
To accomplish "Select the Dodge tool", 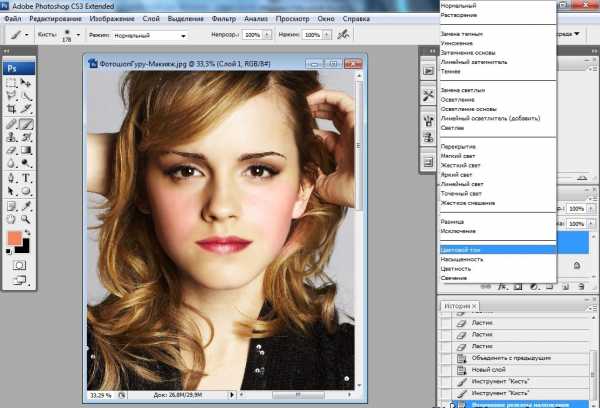I will [26, 163].
